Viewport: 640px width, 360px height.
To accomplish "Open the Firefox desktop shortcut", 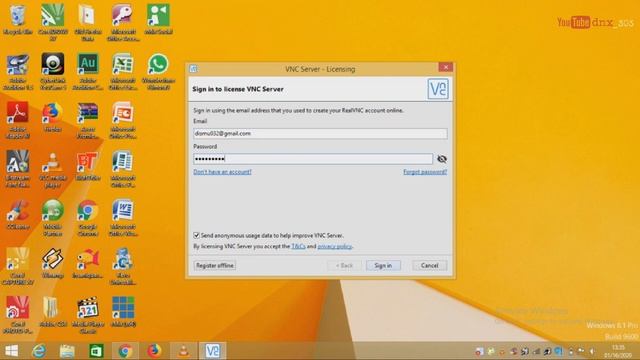I will [x=53, y=117].
